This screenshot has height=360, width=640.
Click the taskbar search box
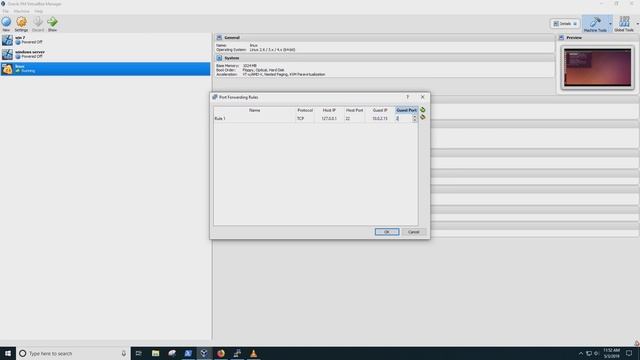pyautogui.click(x=73, y=353)
